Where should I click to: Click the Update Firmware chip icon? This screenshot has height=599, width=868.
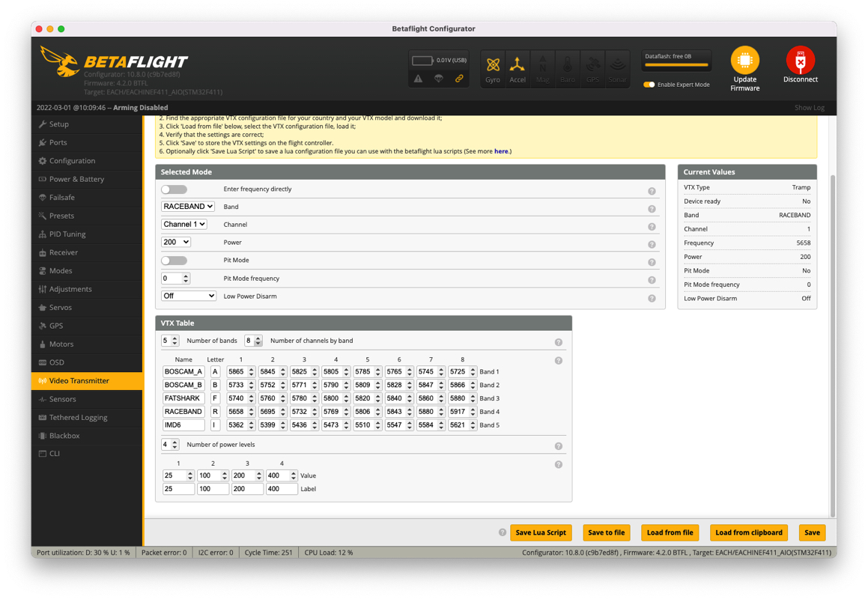tap(744, 61)
